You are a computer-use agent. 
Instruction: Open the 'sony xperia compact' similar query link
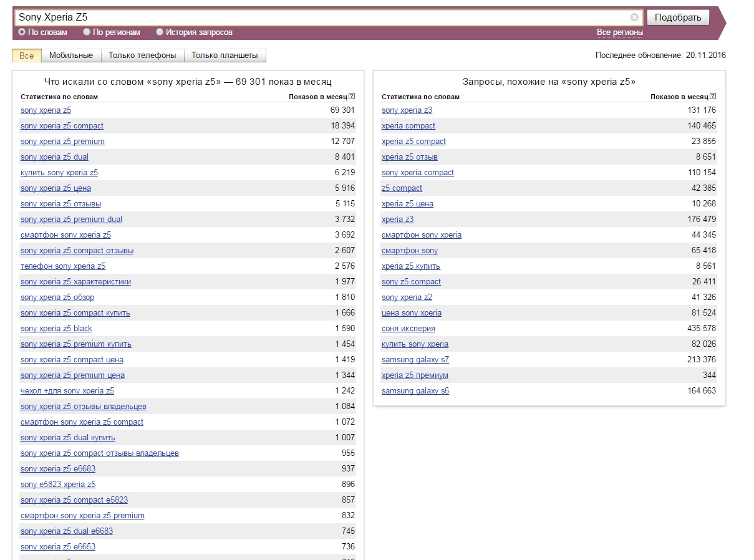click(418, 173)
